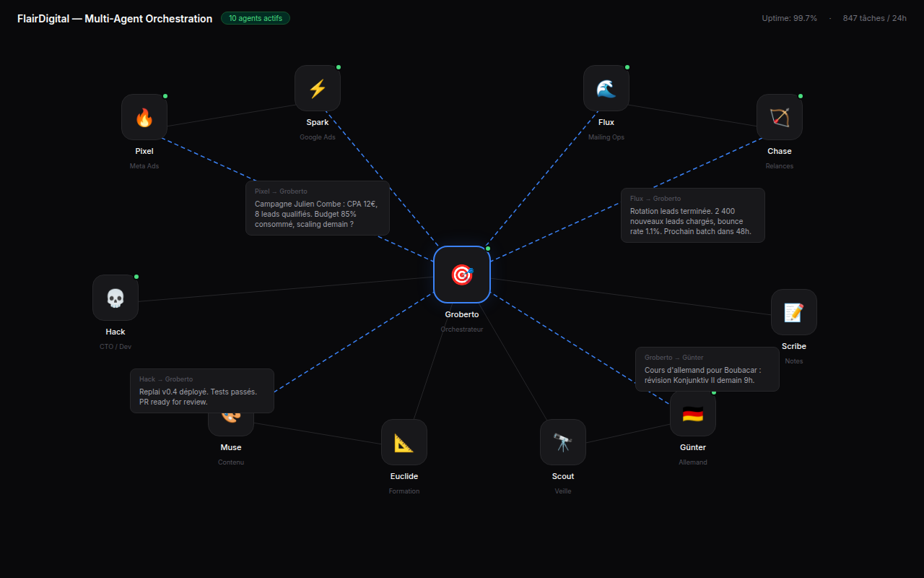Screen dimensions: 924x578
Task: Click the Groberto → Günter German lesson card
Action: [x=707, y=369]
